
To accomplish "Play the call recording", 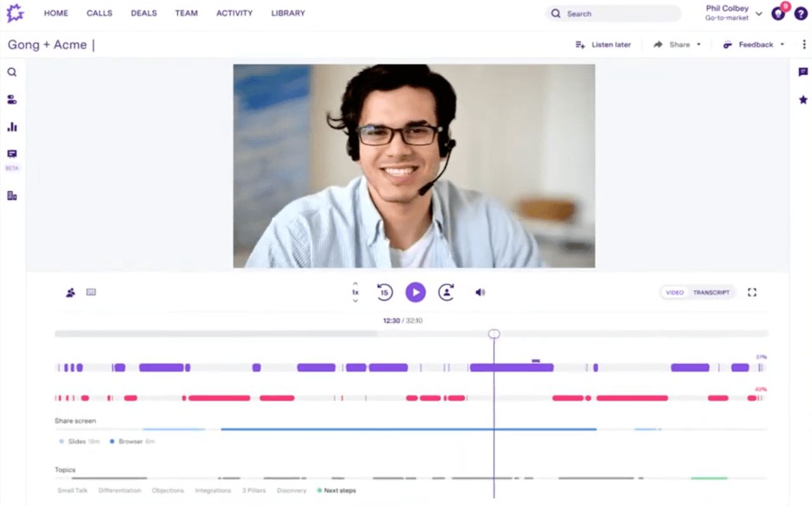I will coord(416,292).
